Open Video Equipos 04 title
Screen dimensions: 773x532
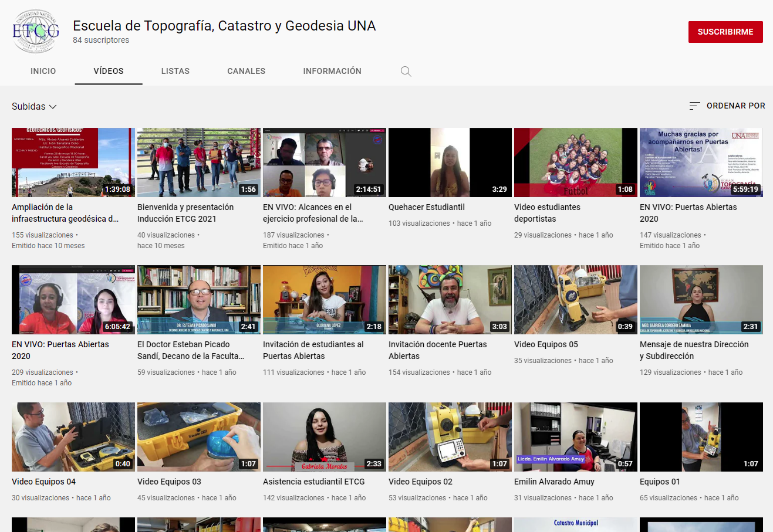tap(43, 482)
